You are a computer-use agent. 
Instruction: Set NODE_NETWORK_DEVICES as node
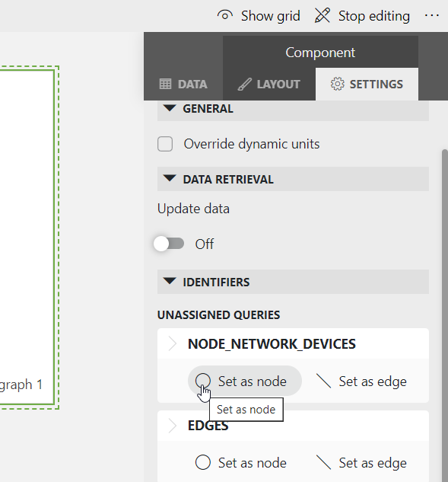point(245,381)
